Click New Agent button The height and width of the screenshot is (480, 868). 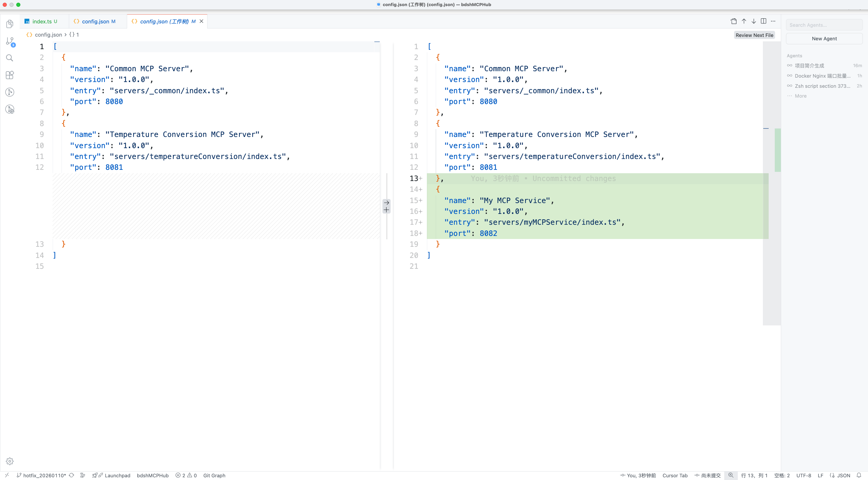click(x=824, y=39)
